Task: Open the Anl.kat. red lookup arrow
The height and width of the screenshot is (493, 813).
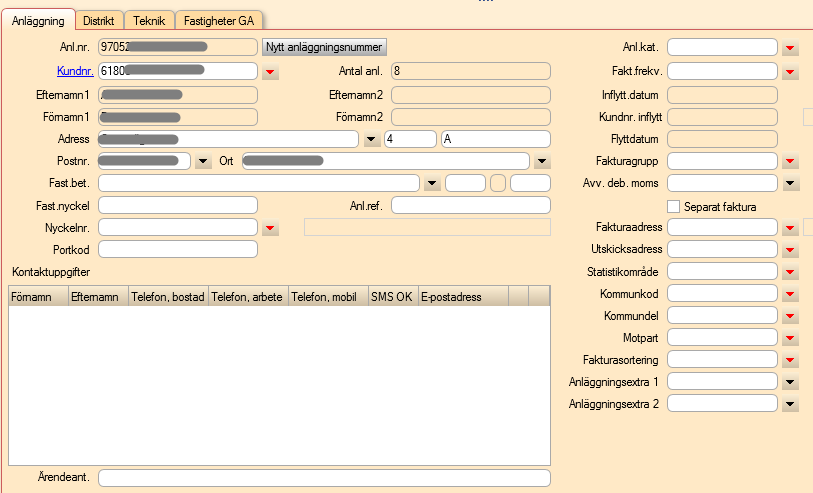Action: pos(790,48)
